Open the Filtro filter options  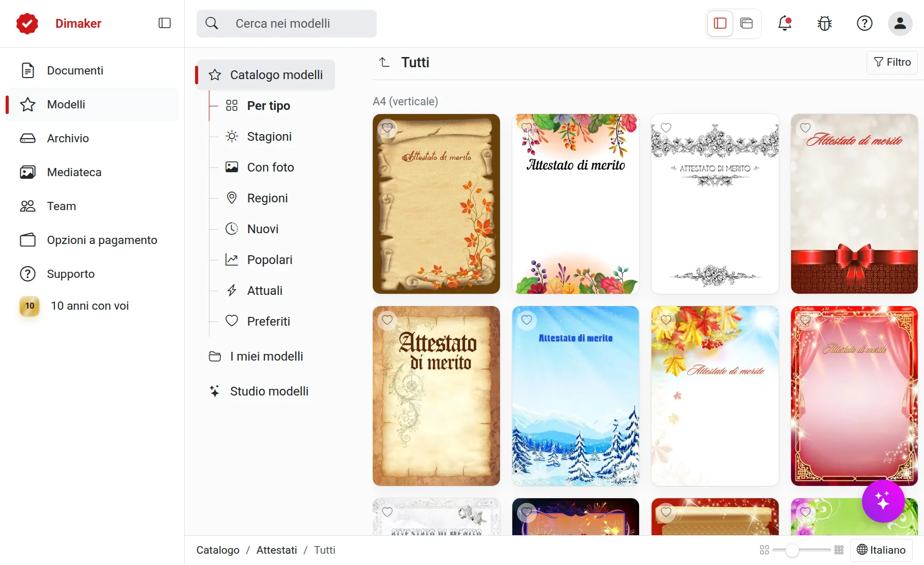(892, 62)
